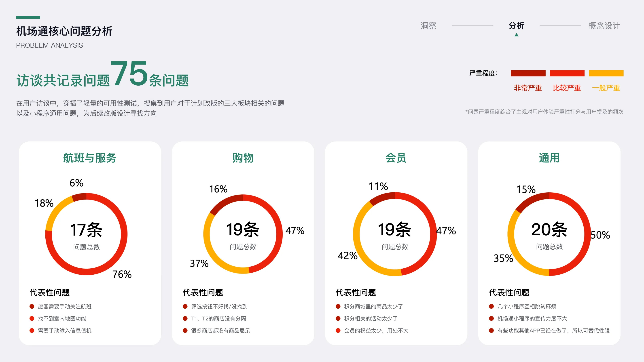Image resolution: width=644 pixels, height=362 pixels.
Task: Click the text 积分商城里的商品太少了
Action: coord(373,307)
